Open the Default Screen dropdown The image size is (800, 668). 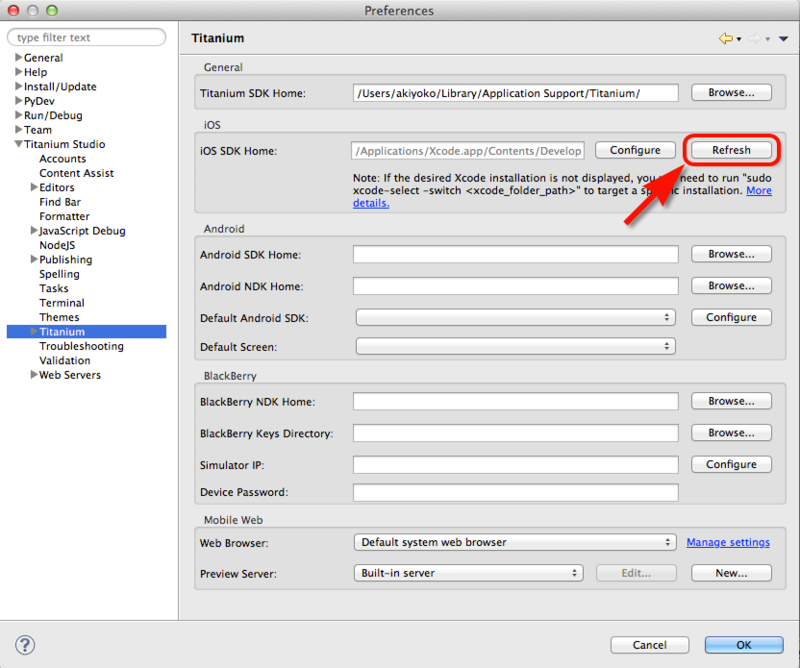[515, 347]
